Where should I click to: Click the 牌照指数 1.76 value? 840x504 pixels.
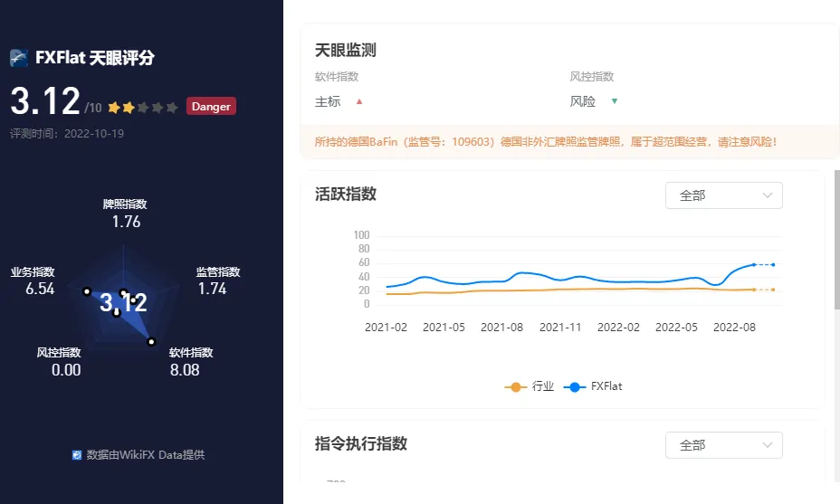126,222
